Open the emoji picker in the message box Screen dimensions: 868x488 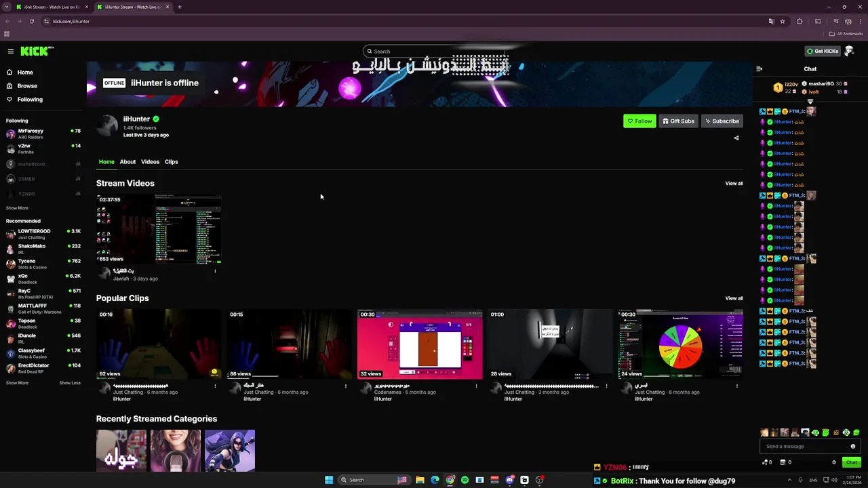pos(853,447)
